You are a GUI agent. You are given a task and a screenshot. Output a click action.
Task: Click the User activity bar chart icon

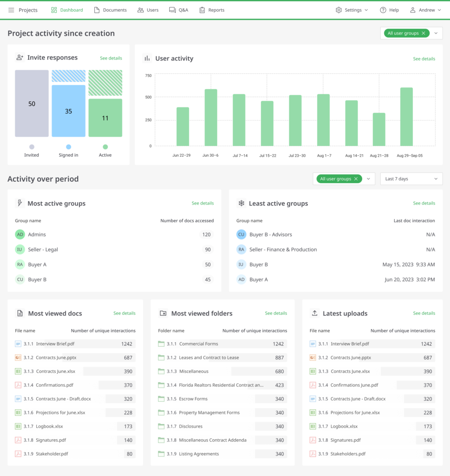tap(147, 59)
